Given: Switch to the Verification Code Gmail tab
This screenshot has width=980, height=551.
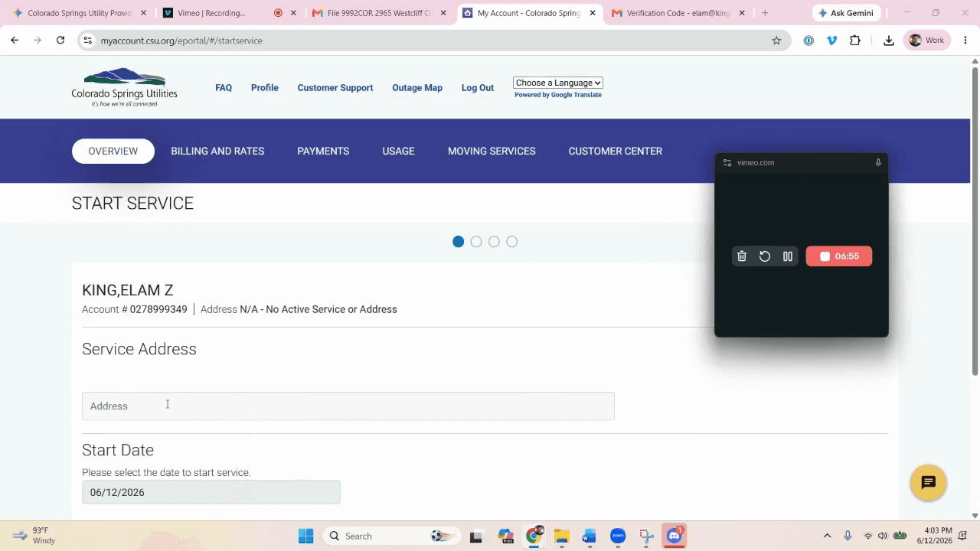Looking at the screenshot, I should [x=677, y=13].
